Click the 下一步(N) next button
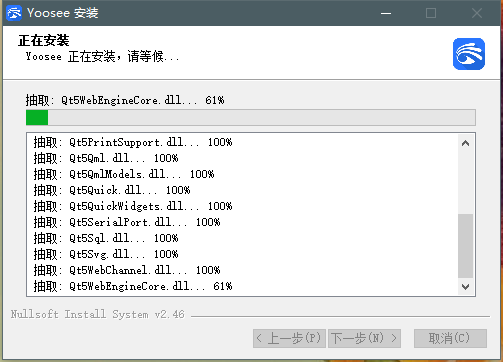The height and width of the screenshot is (362, 503). point(364,338)
